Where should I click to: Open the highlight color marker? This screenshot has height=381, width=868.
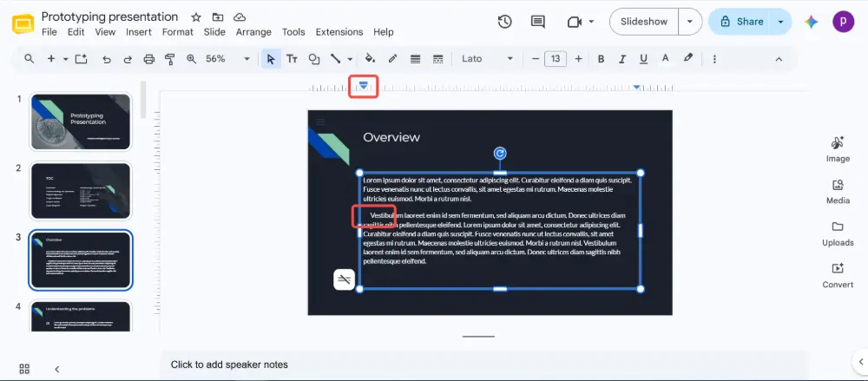coord(688,58)
